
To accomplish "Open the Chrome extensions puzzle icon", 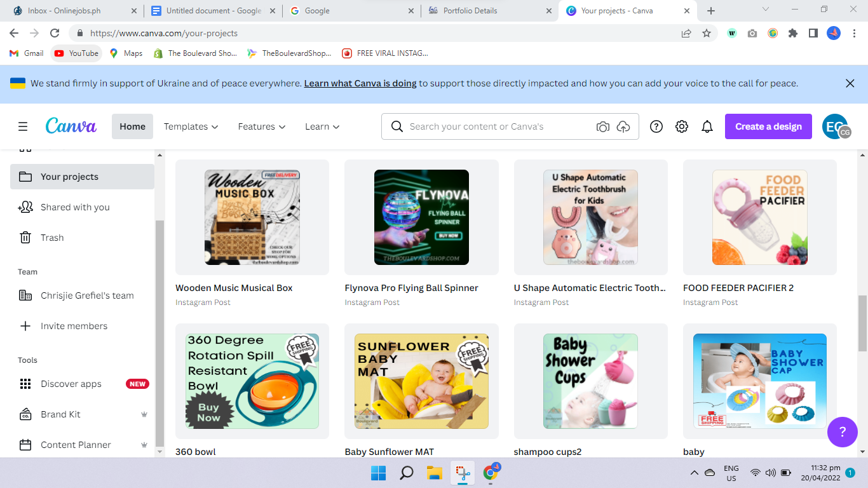I will click(x=793, y=33).
